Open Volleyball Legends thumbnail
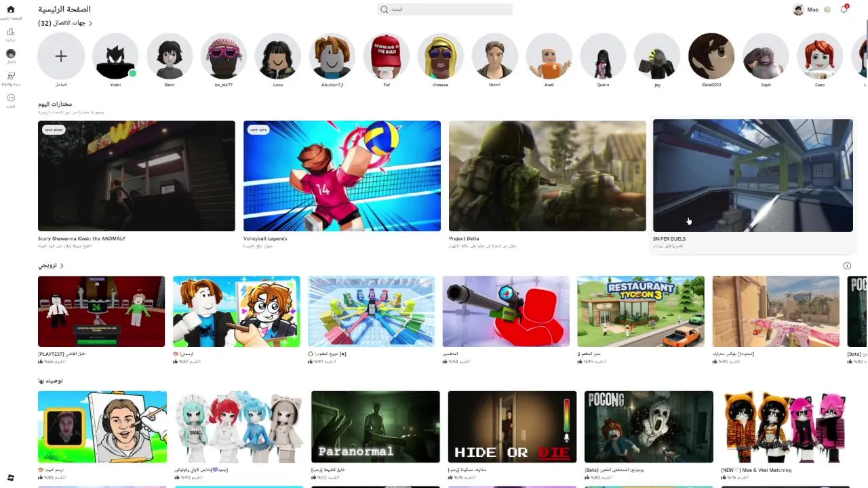 click(342, 176)
